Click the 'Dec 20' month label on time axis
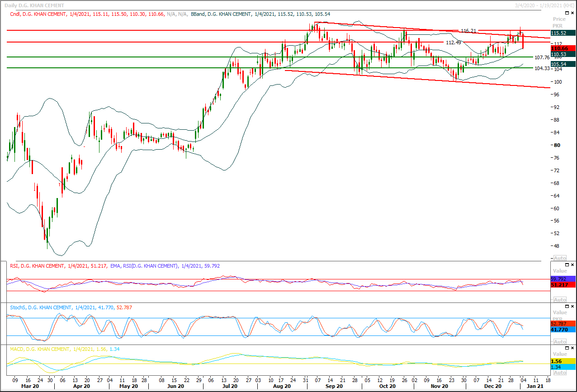The width and height of the screenshot is (577, 392). (493, 387)
